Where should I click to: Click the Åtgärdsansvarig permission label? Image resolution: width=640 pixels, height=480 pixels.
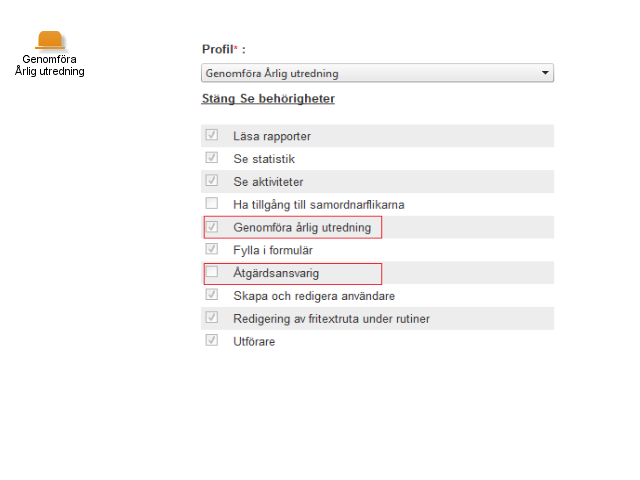click(x=276, y=273)
